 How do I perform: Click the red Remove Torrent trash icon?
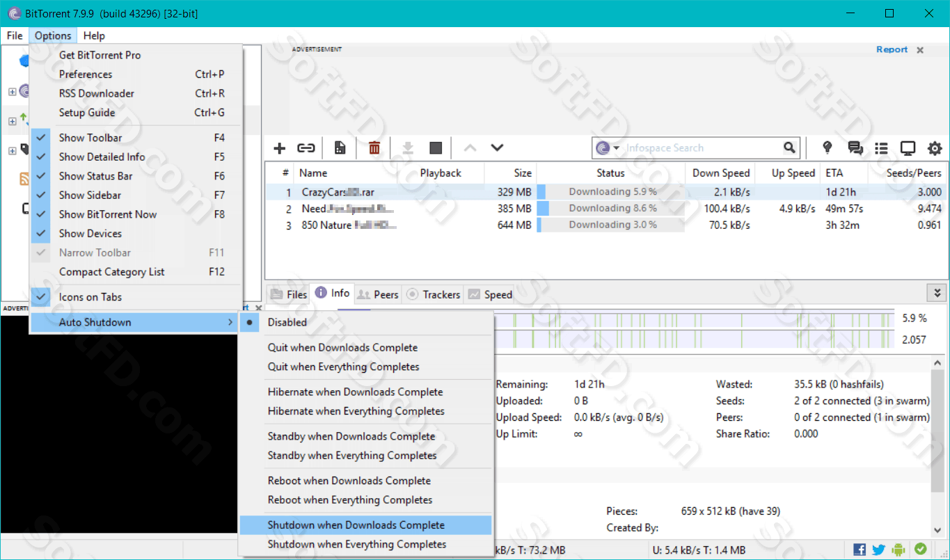click(374, 148)
